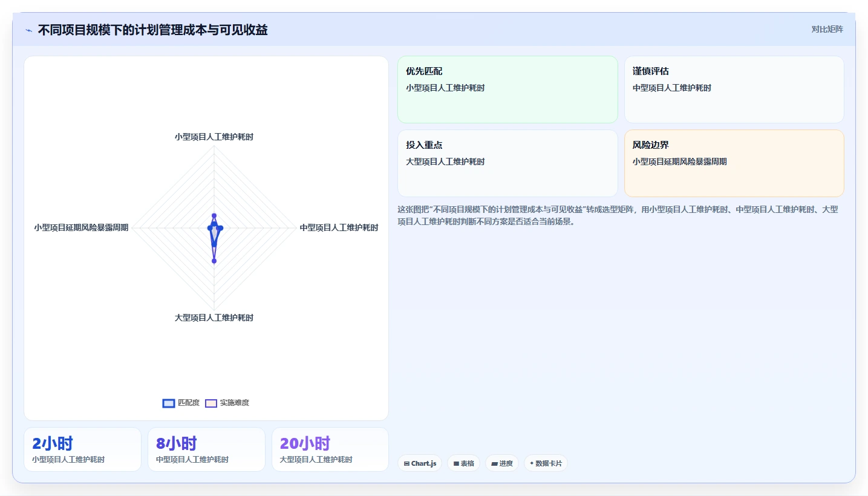Viewport: 868px width, 496px height.
Task: Click the 实施难度 purple legend swatch
Action: 211,403
